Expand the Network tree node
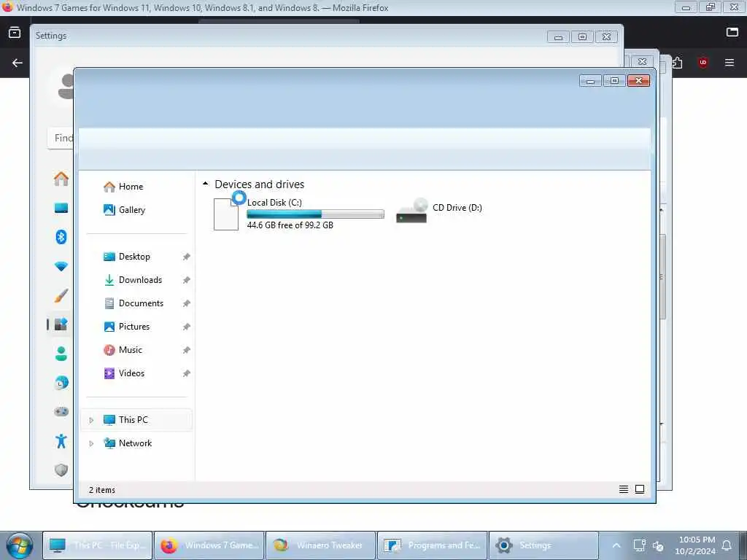This screenshot has height=560, width=747. [91, 443]
